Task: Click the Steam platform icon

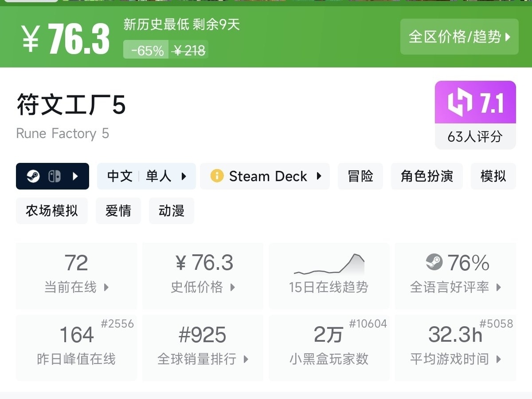Action: [x=33, y=176]
